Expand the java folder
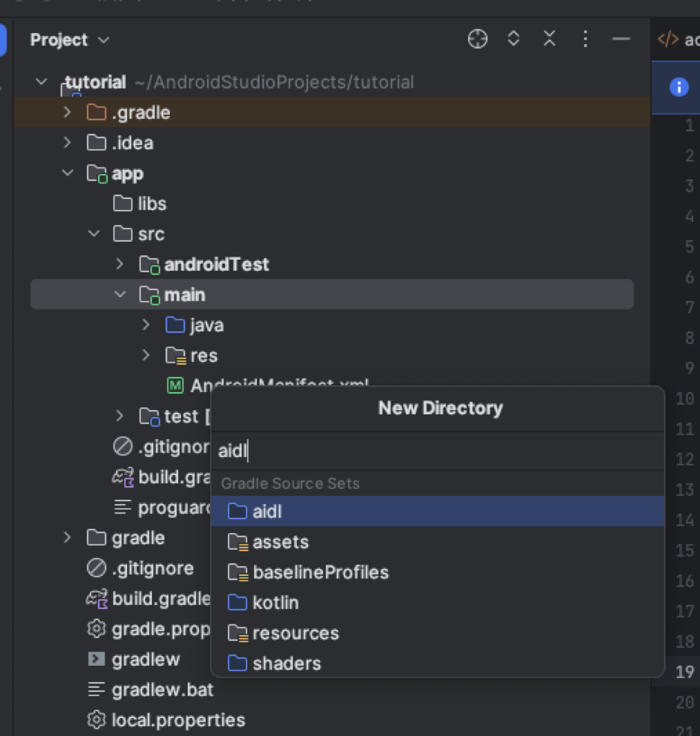Screen dimensions: 700x736 pyautogui.click(x=147, y=325)
